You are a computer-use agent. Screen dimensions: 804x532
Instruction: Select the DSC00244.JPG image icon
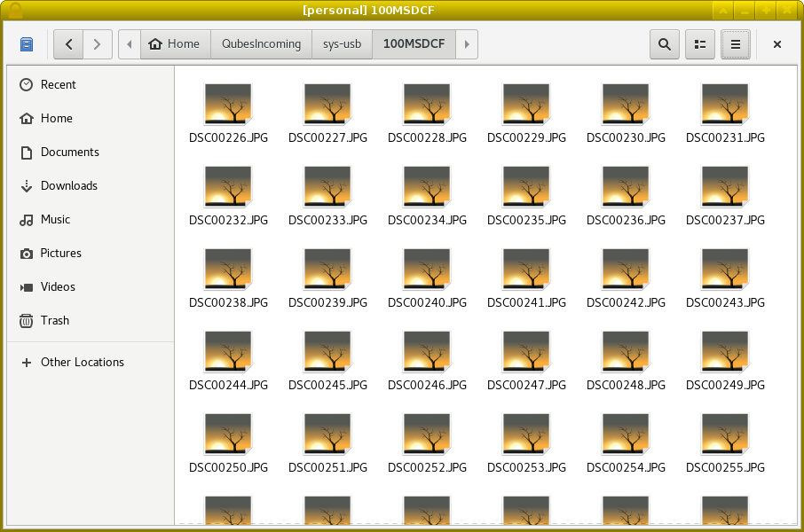tap(228, 352)
